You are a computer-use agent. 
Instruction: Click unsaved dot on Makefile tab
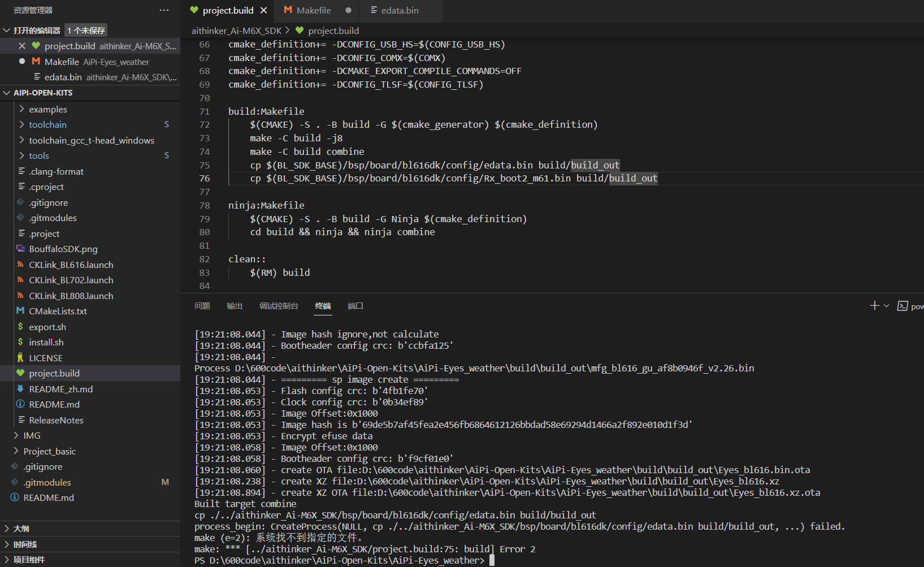coord(348,10)
